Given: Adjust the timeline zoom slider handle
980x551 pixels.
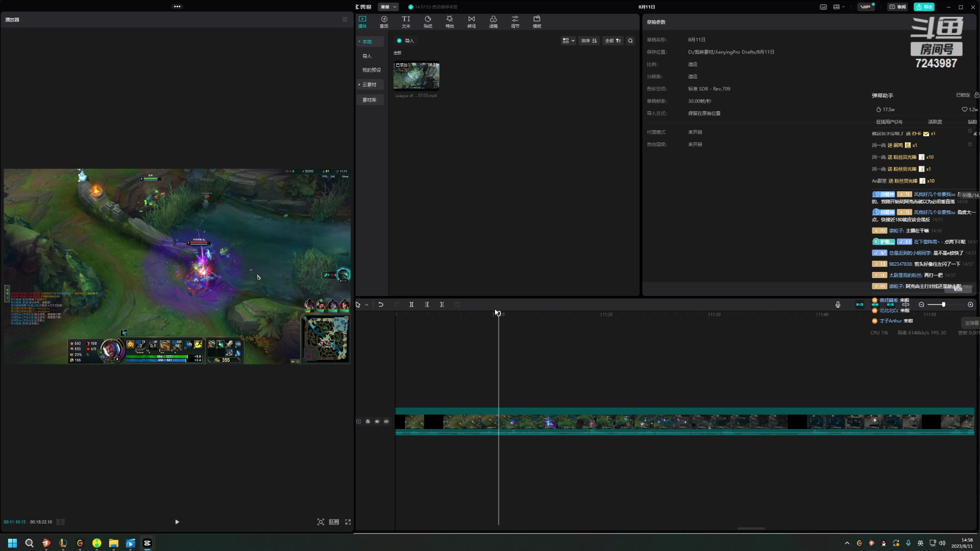Looking at the screenshot, I should 943,305.
